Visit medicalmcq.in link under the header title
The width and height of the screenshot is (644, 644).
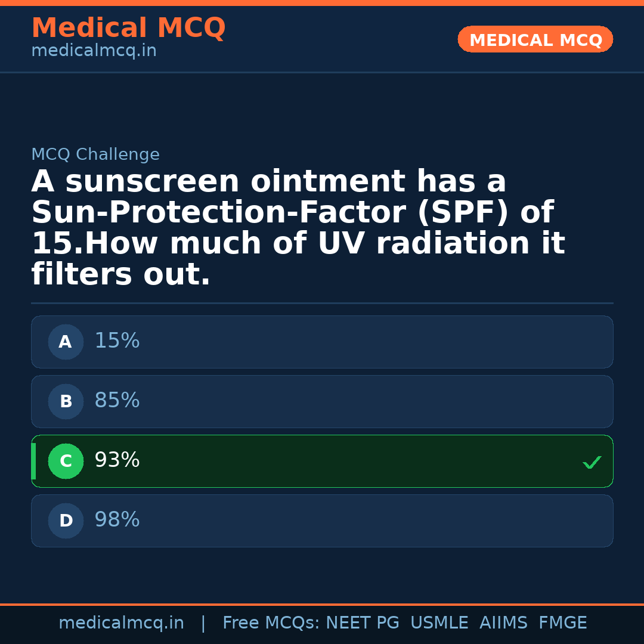[94, 51]
